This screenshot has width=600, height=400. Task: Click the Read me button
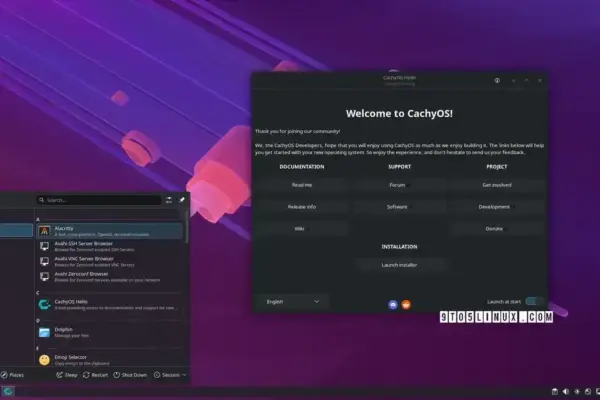click(302, 185)
